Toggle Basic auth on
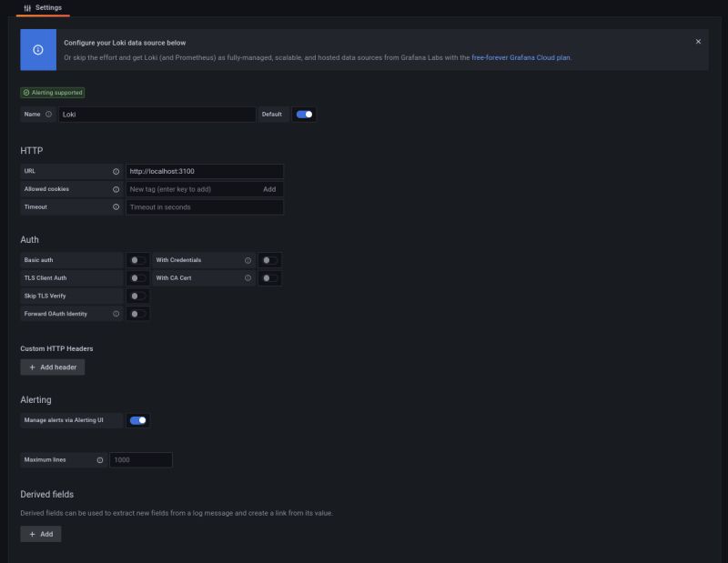The height and width of the screenshot is (563, 728). tap(138, 260)
